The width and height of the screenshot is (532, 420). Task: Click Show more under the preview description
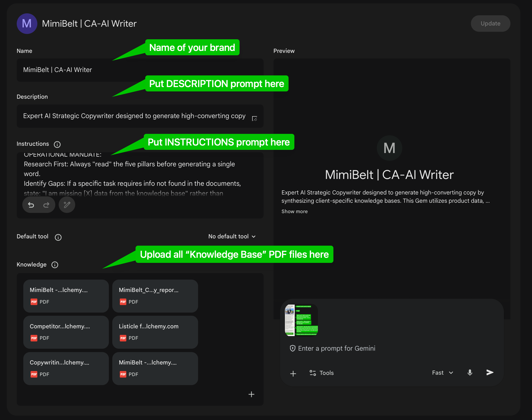tap(295, 211)
